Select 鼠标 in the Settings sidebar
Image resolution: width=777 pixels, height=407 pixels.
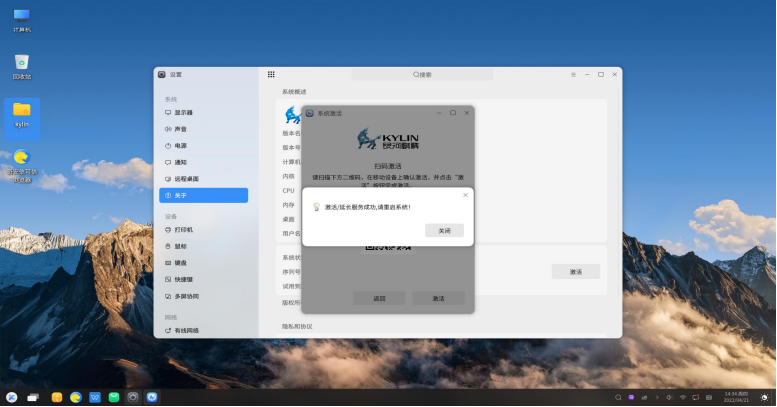(203, 246)
